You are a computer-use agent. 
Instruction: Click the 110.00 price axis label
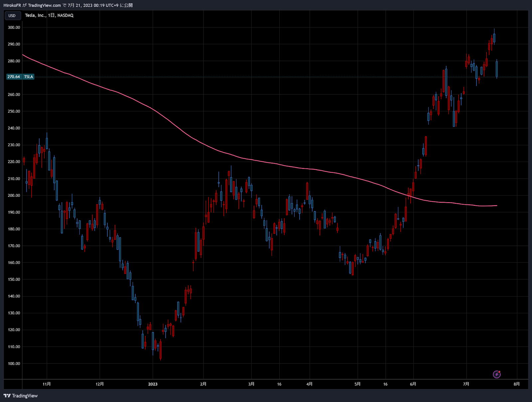14,347
